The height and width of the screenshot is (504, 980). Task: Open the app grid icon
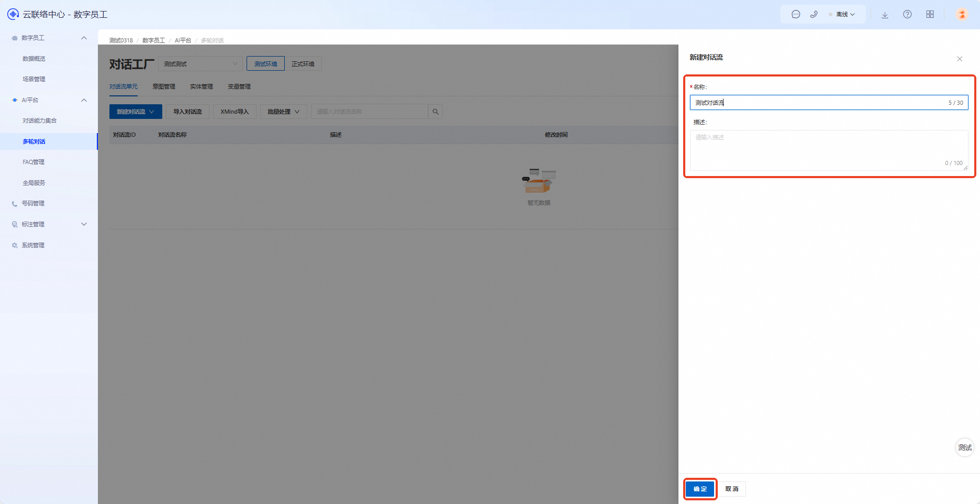(x=930, y=15)
